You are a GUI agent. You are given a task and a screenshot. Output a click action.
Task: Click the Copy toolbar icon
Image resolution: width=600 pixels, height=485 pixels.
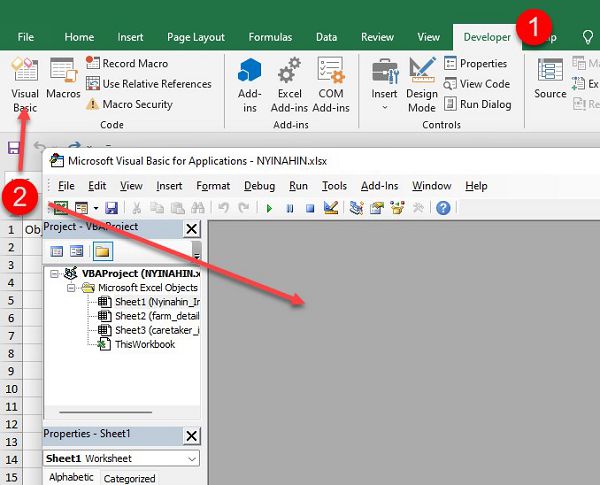(x=157, y=208)
